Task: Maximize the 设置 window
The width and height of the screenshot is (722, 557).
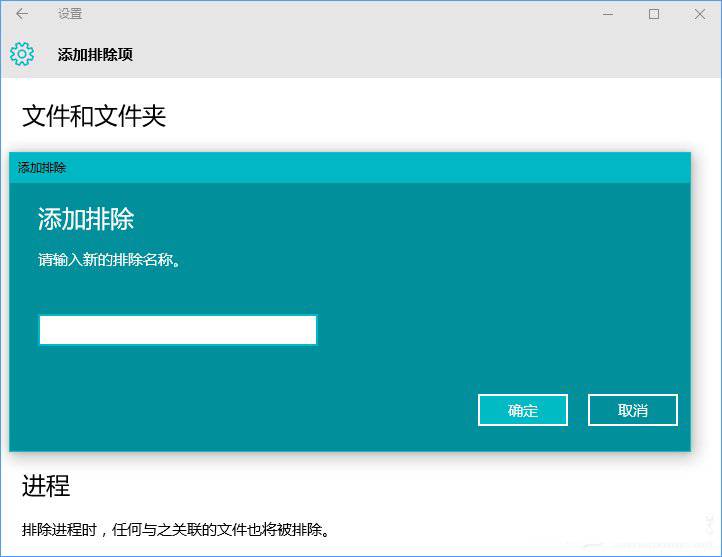Action: [x=654, y=14]
